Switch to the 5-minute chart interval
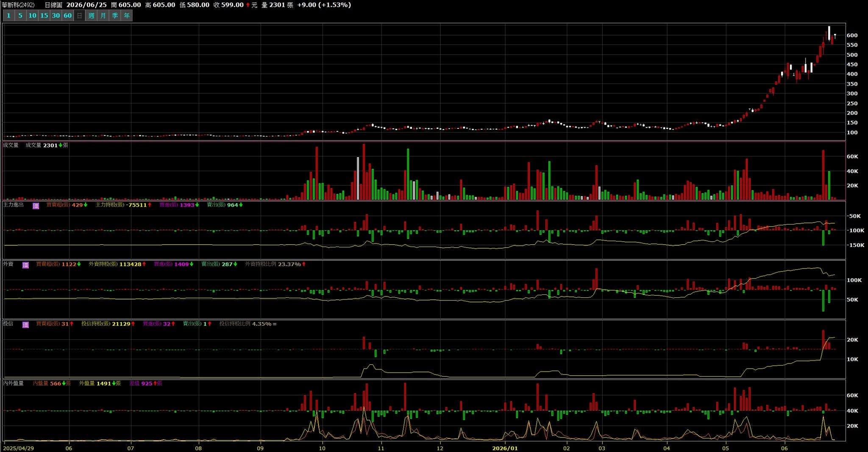The height and width of the screenshot is (452, 868). click(x=20, y=16)
